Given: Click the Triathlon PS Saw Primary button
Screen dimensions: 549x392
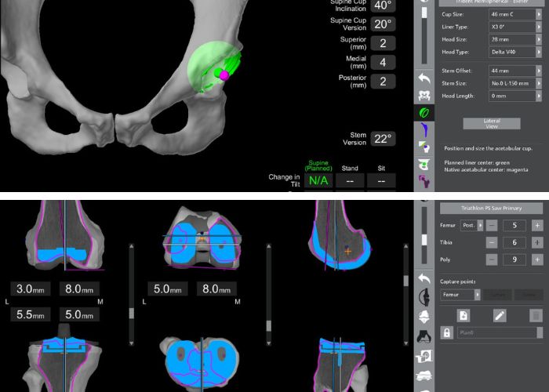Looking at the screenshot, I should coord(490,209).
